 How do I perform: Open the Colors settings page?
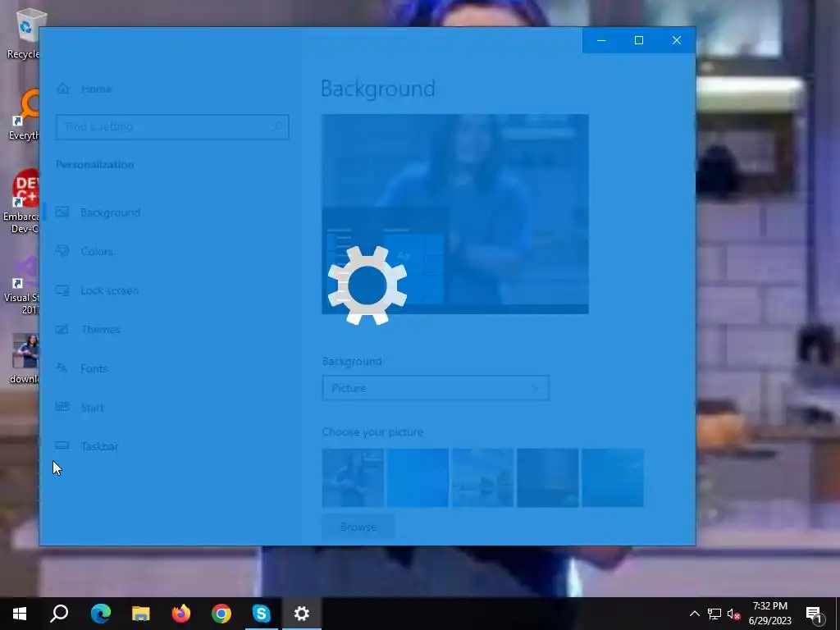97,251
